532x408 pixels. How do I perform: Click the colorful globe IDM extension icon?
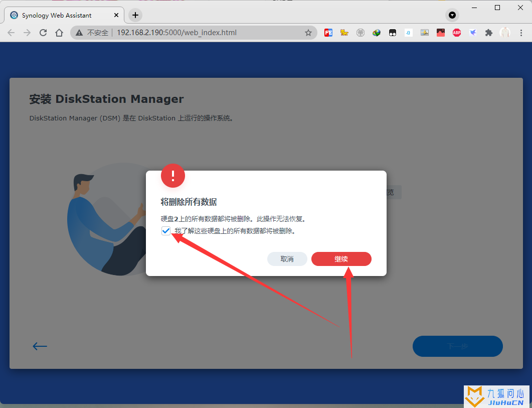[x=376, y=33]
